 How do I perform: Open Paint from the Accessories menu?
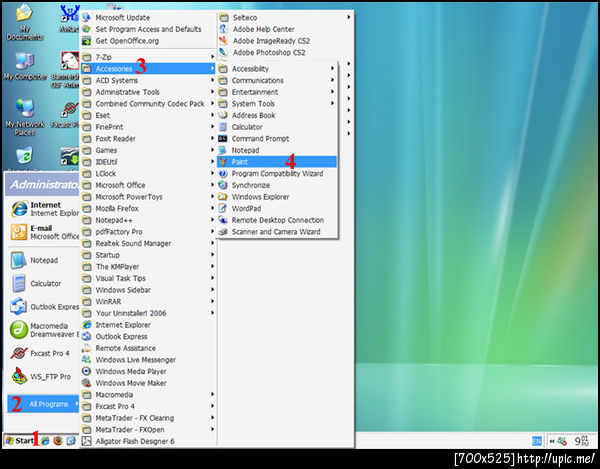coord(277,162)
